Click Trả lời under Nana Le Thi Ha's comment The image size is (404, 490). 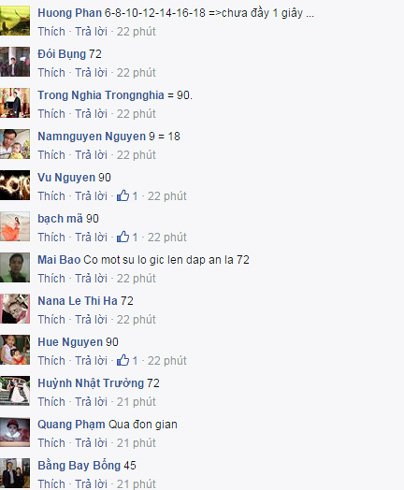(x=91, y=319)
